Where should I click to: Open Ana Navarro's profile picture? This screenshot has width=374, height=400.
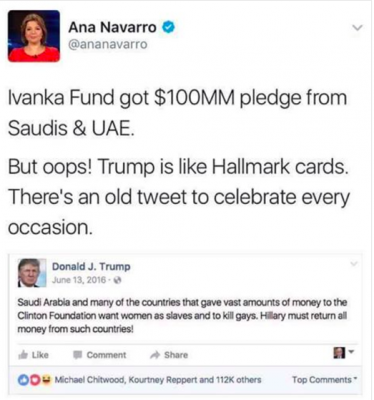point(34,36)
